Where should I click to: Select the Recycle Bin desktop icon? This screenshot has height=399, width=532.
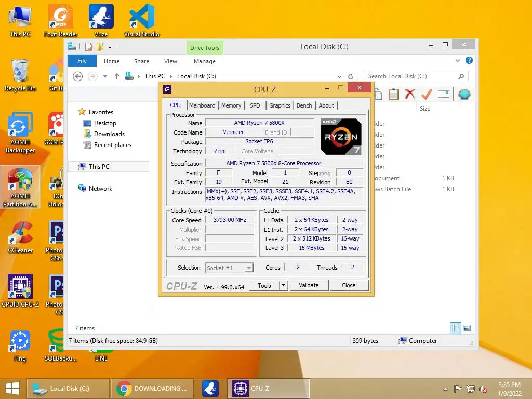pos(20,75)
